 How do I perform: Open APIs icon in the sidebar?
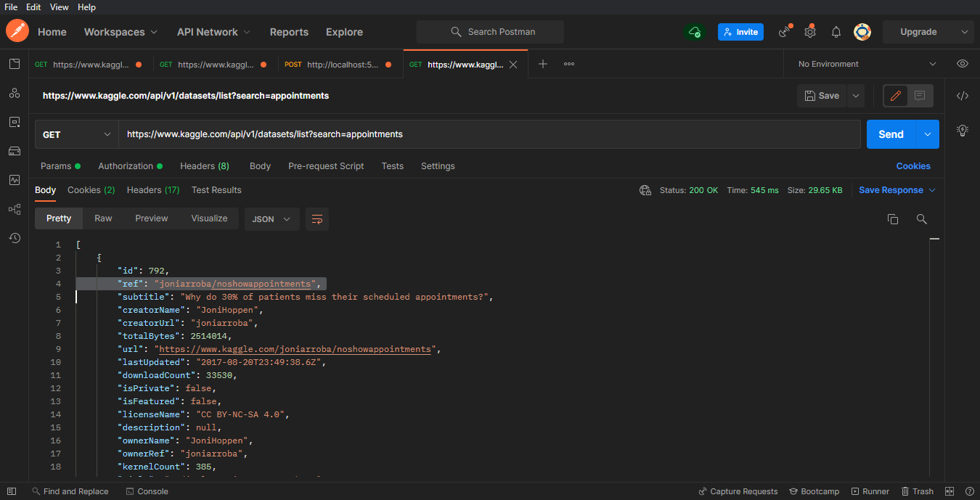[x=15, y=93]
